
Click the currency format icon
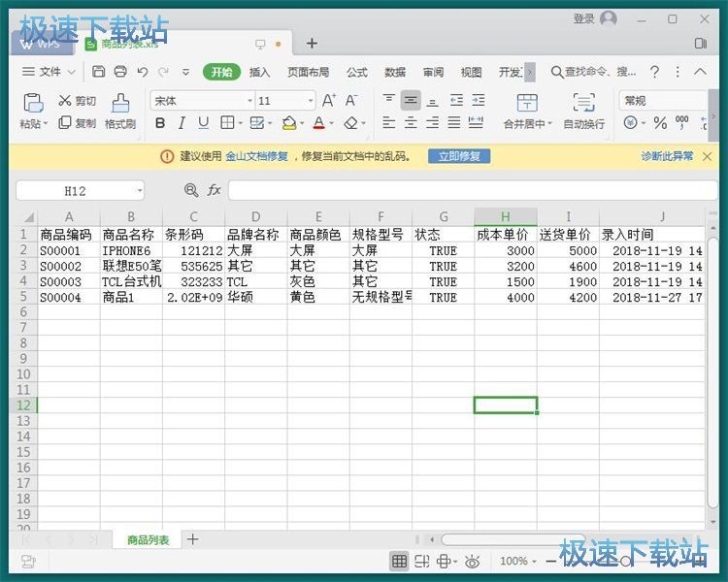631,123
